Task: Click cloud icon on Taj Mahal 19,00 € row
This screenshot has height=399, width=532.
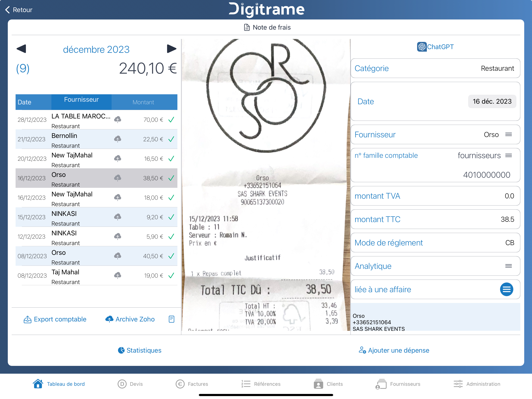Action: tap(118, 275)
